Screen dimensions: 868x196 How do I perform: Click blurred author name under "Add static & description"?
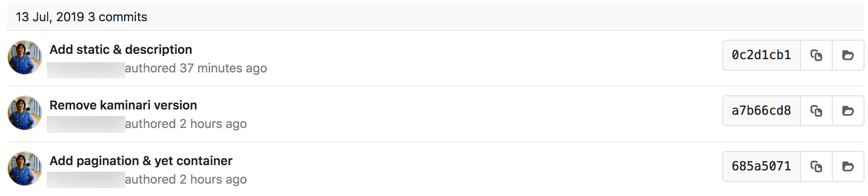[x=86, y=69]
